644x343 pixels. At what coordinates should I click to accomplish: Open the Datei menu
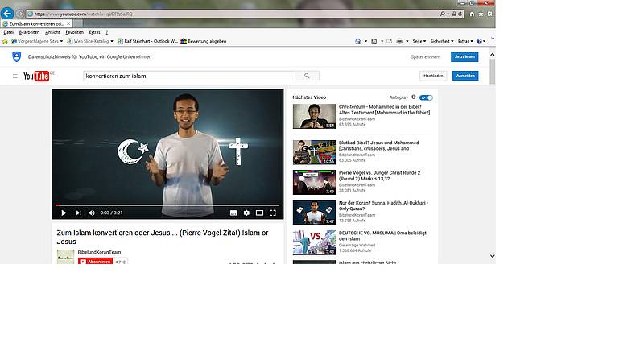pos(8,32)
